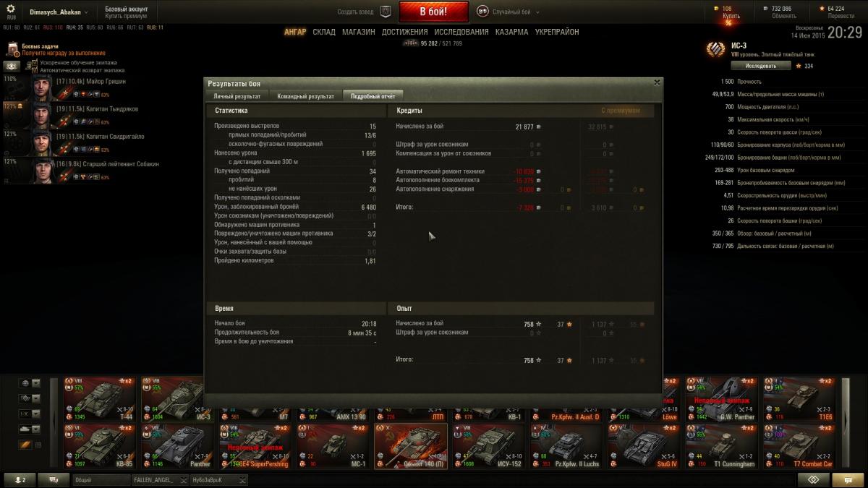Select Капитан Свидригайло crew portrait
Image resolution: width=868 pixels, height=488 pixels.
(x=42, y=142)
